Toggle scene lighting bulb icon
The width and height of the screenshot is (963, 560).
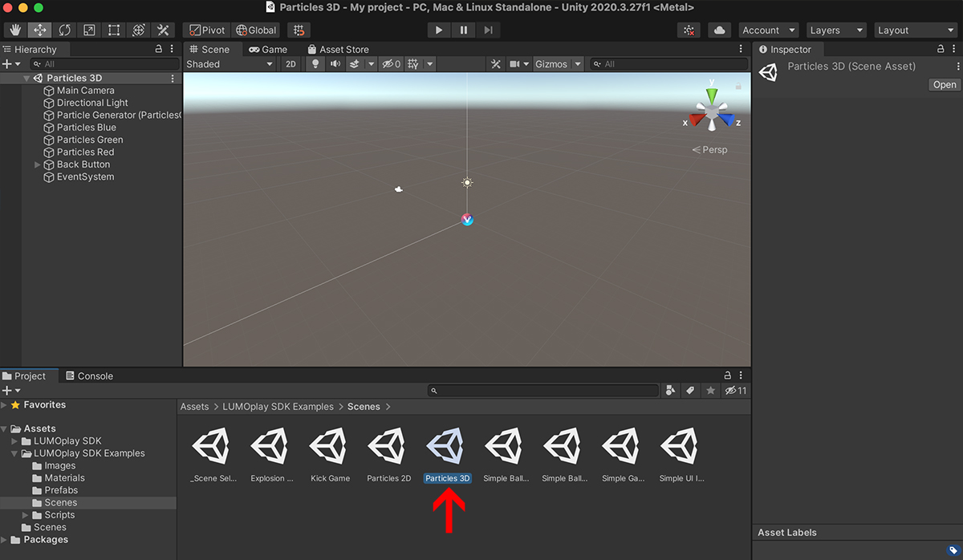click(315, 64)
